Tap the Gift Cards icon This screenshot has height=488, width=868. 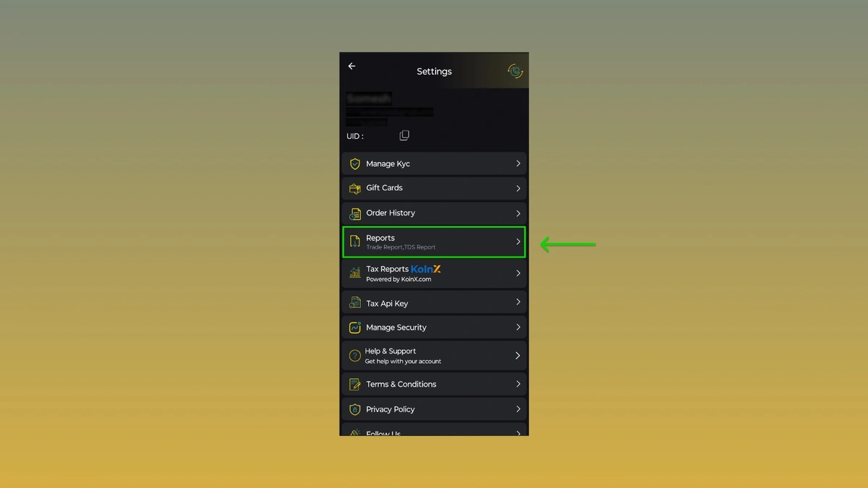(355, 188)
